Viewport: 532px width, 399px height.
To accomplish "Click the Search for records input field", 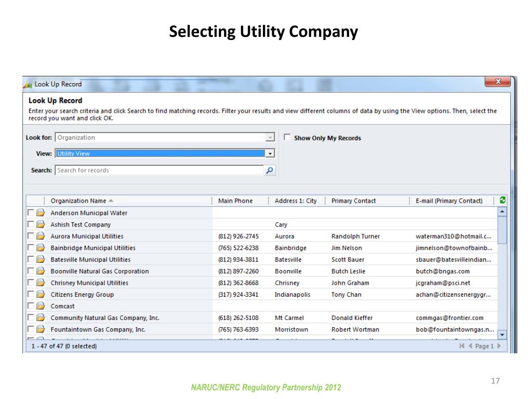I will tap(159, 170).
